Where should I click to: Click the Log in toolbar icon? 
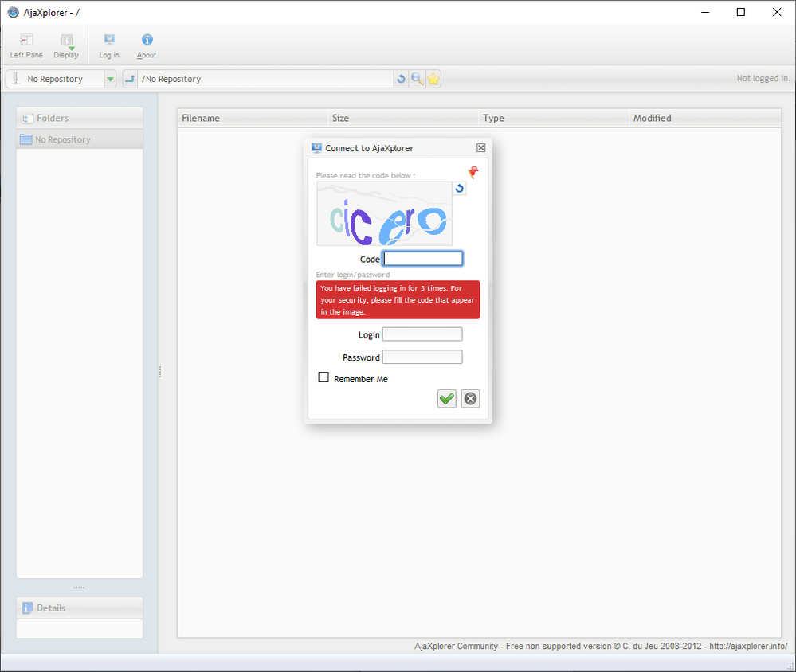pos(109,45)
